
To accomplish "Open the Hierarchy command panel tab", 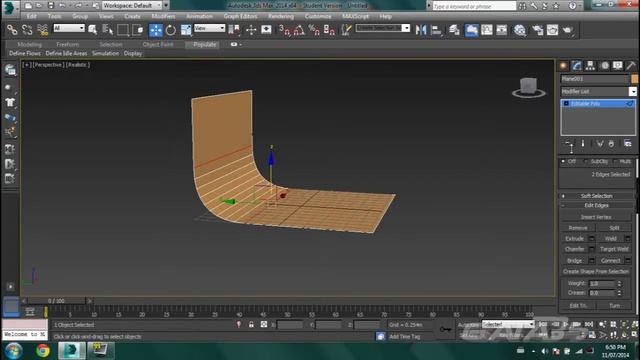I will (590, 66).
